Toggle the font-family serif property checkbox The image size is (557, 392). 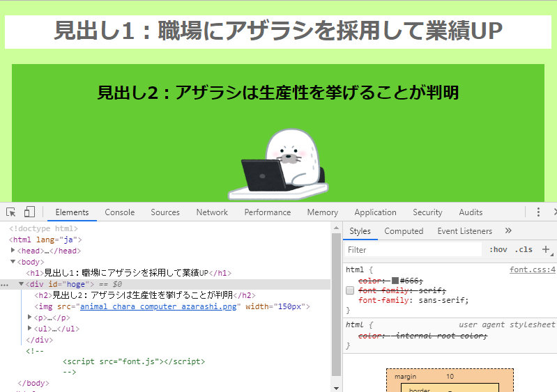pos(350,290)
